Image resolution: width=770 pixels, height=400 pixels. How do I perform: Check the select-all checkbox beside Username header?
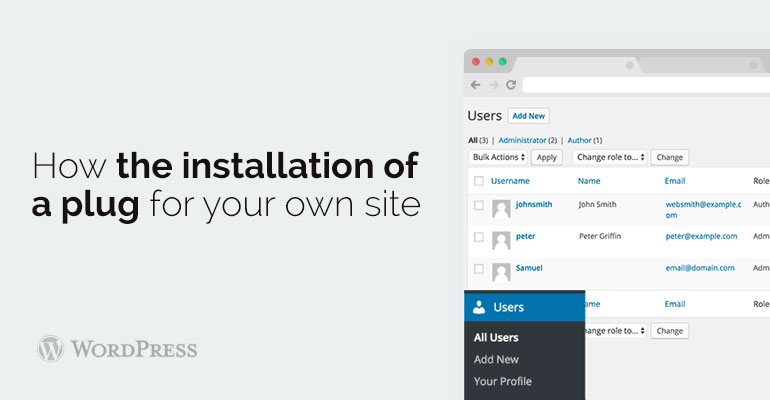click(479, 181)
